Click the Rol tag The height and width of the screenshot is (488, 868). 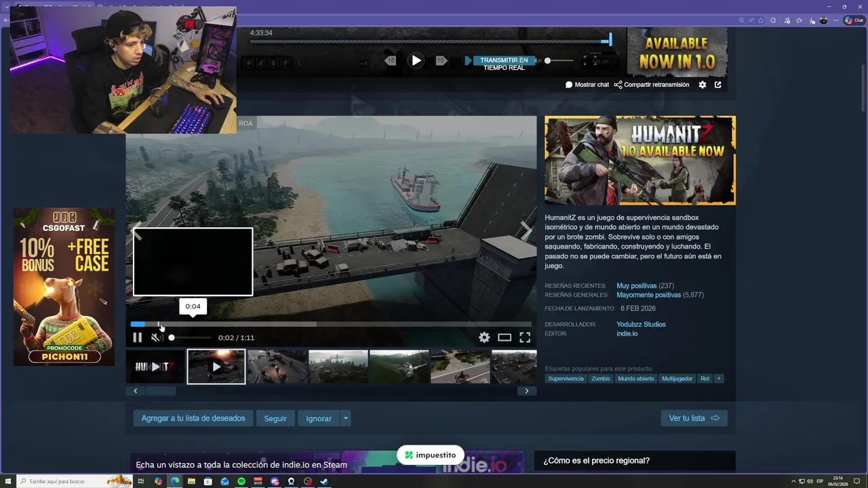pos(705,379)
